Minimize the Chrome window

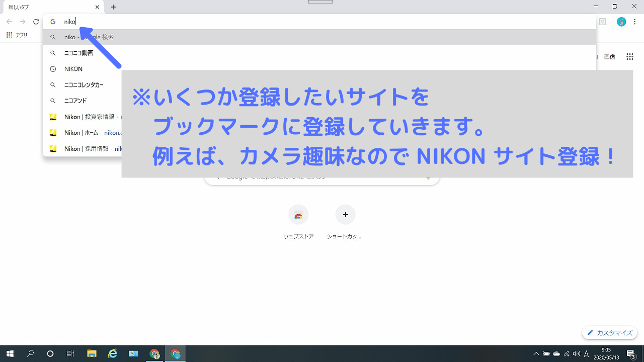coord(596,7)
